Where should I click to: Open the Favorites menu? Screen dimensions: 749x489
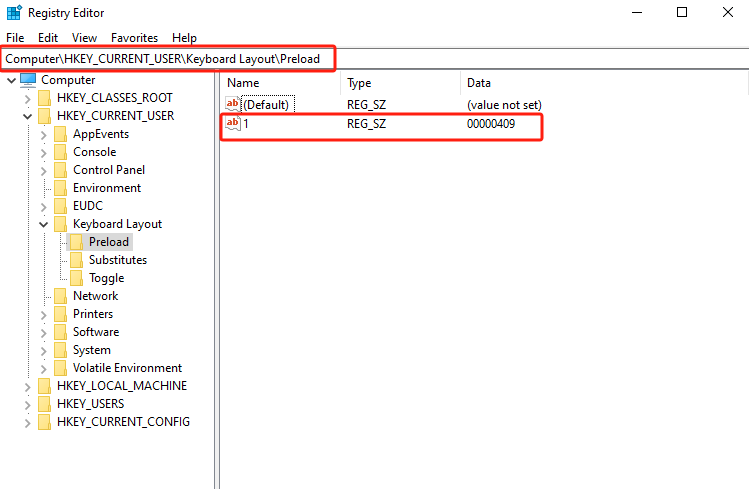134,38
